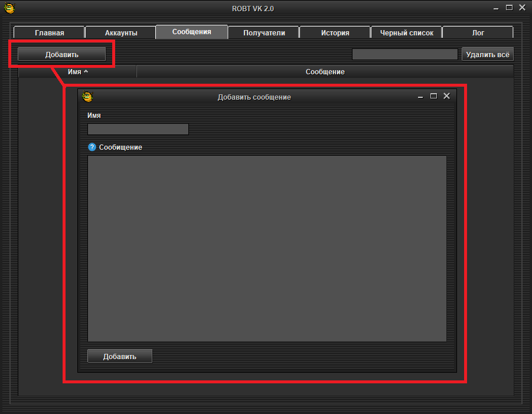Minimize the main ROBT VK 2.0 window
The height and width of the screenshot is (414, 532).
pos(495,8)
